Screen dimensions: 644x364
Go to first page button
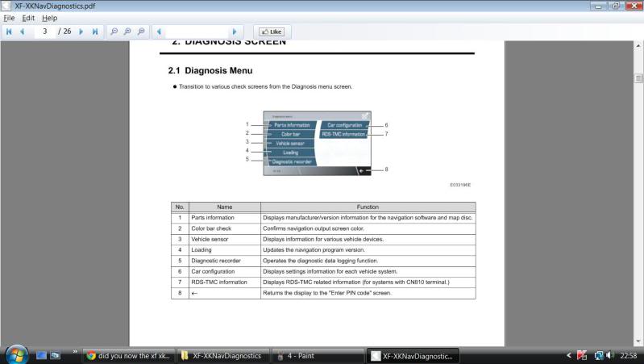pos(9,31)
